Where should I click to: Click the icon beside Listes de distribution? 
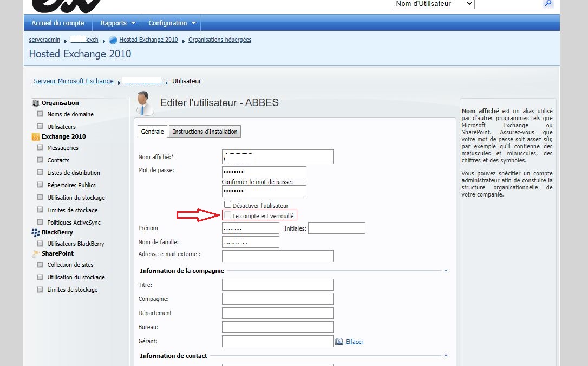tap(40, 172)
